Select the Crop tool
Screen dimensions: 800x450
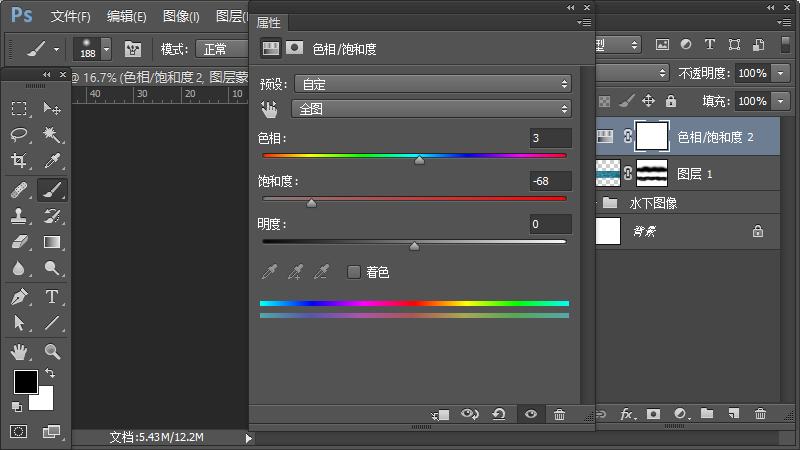(19, 161)
